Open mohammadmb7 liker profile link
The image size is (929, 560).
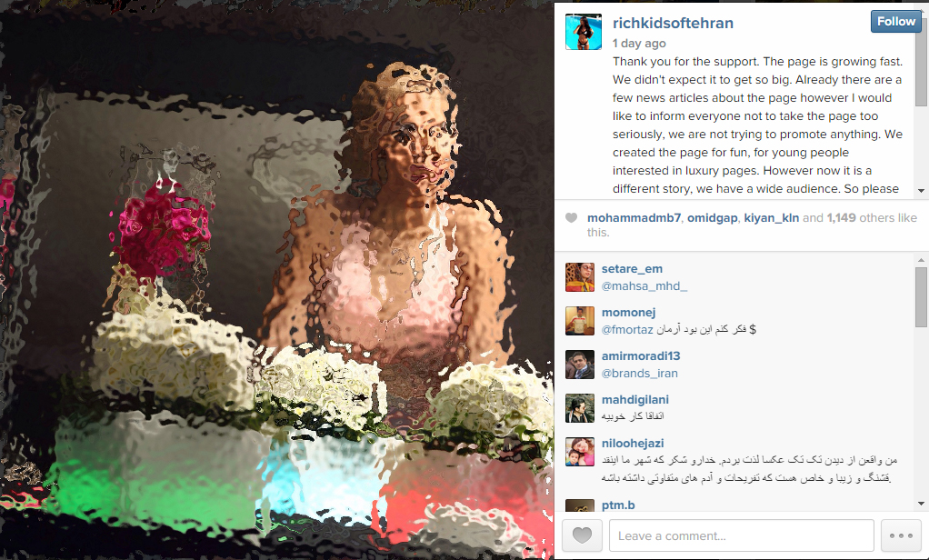[634, 217]
